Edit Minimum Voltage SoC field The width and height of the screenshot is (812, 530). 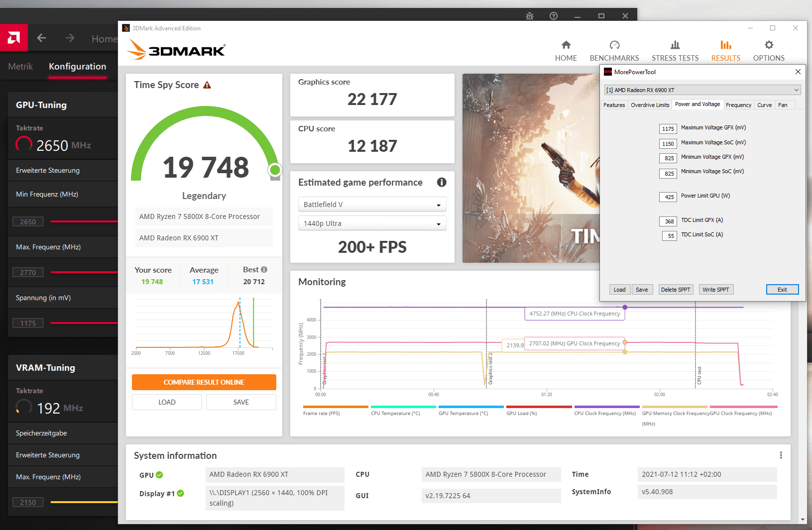(668, 174)
